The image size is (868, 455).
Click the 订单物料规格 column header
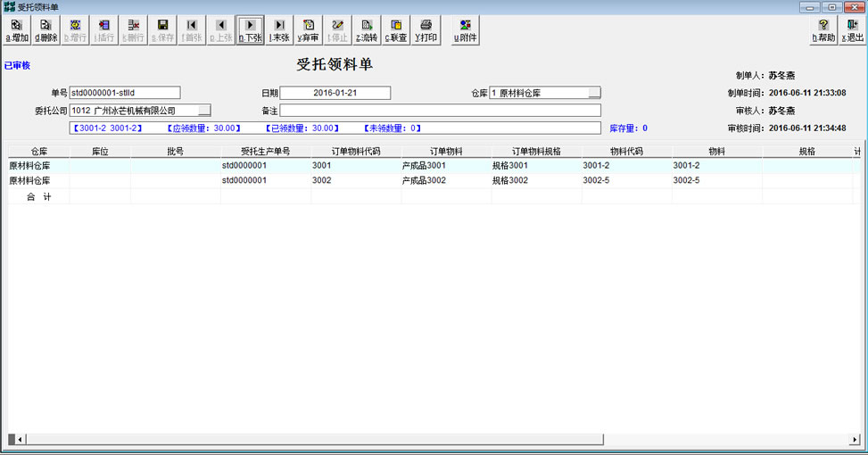point(536,151)
